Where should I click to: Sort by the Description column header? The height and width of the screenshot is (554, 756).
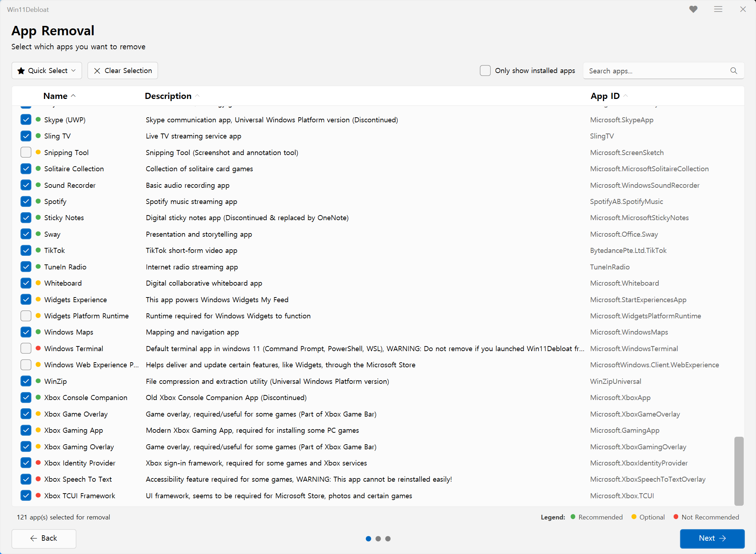[x=172, y=96]
